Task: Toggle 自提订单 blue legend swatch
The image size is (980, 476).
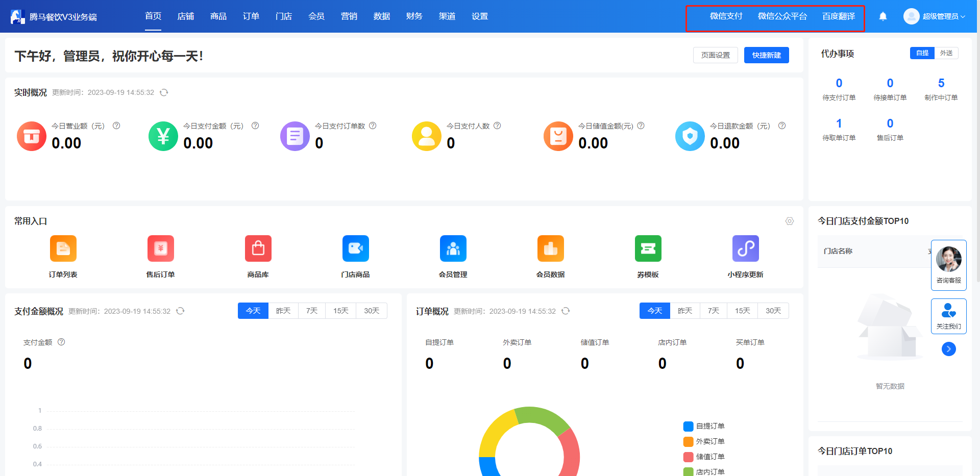Action: pyautogui.click(x=689, y=426)
